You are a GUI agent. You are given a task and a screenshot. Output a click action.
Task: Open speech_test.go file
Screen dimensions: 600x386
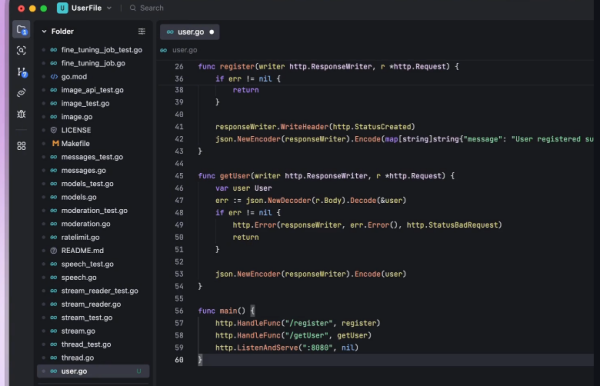coord(87,264)
